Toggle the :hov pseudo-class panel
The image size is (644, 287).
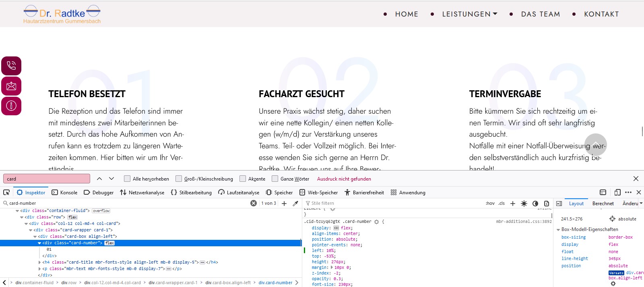pyautogui.click(x=490, y=204)
